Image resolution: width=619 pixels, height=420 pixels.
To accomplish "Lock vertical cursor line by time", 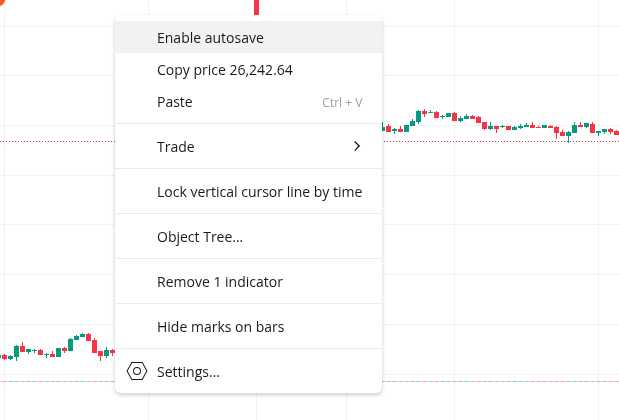I will (x=259, y=192).
